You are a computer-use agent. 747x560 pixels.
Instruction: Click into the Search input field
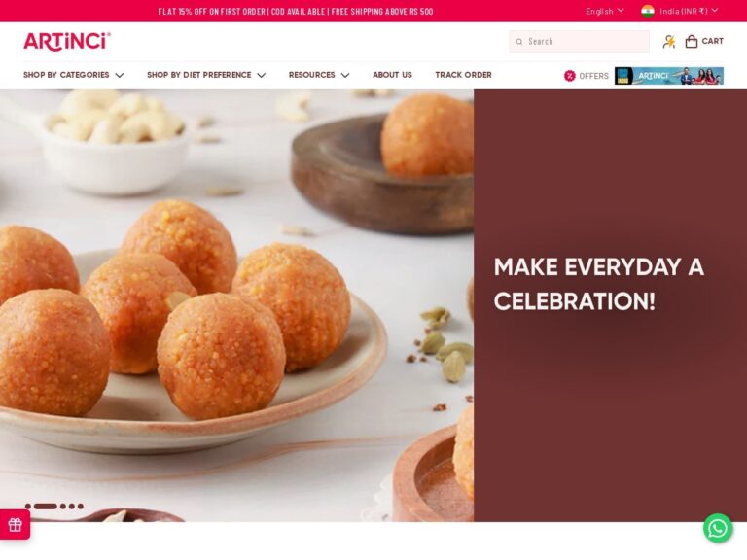[580, 42]
